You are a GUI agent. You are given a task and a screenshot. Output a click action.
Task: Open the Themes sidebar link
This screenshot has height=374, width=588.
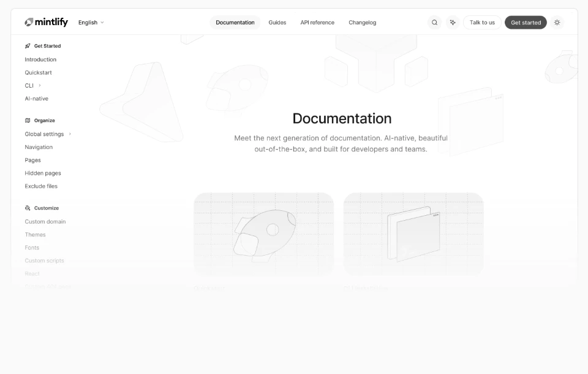(36, 235)
